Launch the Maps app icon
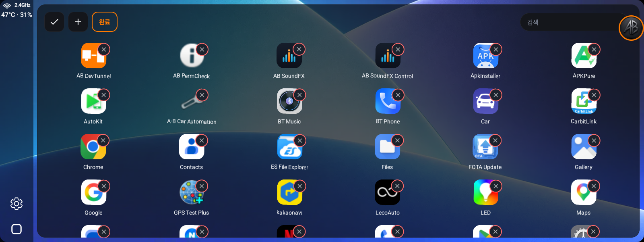 click(584, 192)
